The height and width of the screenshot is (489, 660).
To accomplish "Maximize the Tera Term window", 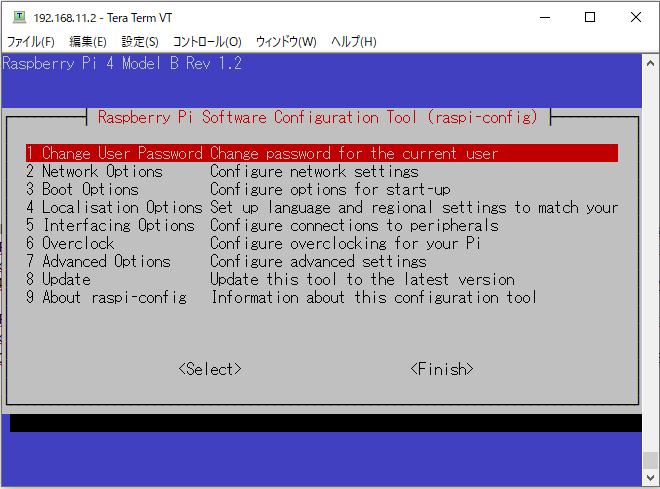I will click(x=590, y=17).
